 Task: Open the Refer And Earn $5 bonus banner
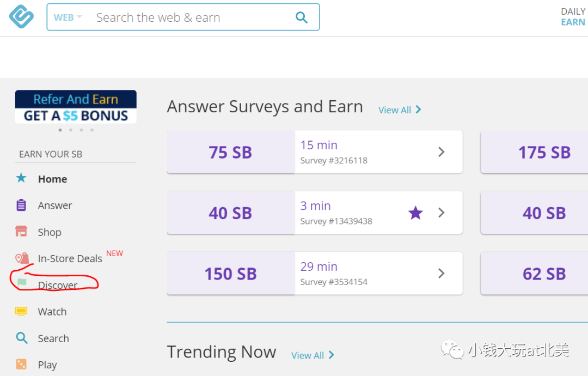[x=76, y=107]
